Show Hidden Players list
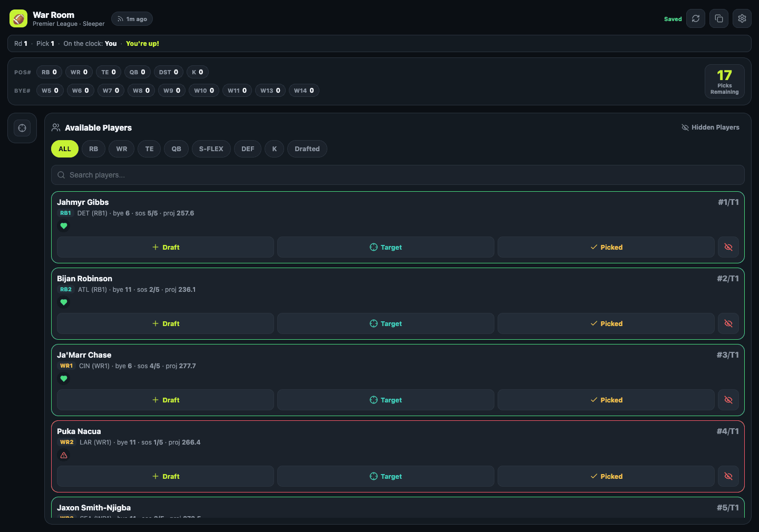759x532 pixels. point(711,127)
